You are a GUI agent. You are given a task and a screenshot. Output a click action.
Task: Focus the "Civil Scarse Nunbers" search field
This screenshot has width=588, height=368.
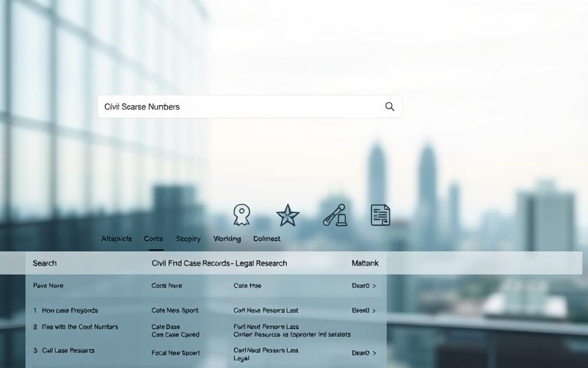tap(250, 106)
